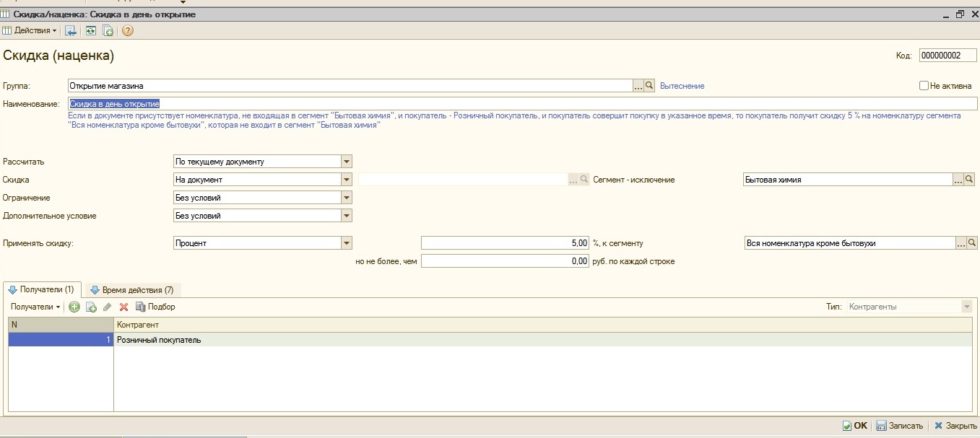Switch to Время действия tab
980x438 pixels.
point(132,290)
